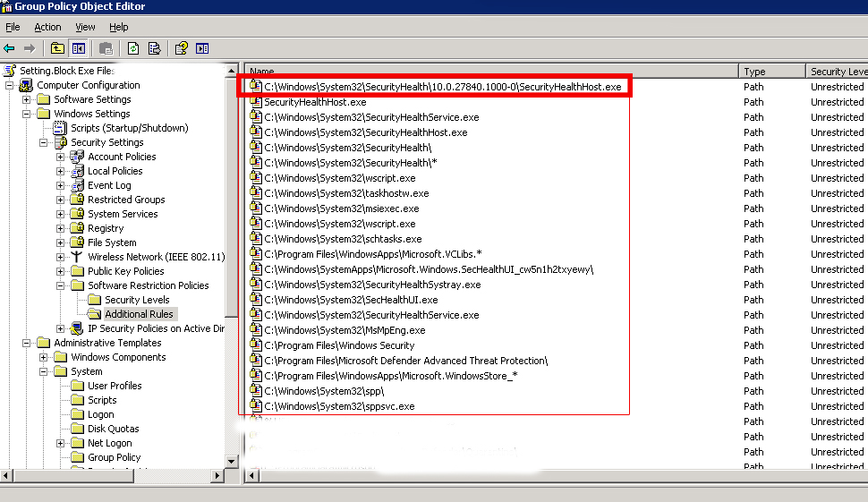Collapse the Administrative Templates node
Viewport: 868px width, 502px height.
click(27, 343)
